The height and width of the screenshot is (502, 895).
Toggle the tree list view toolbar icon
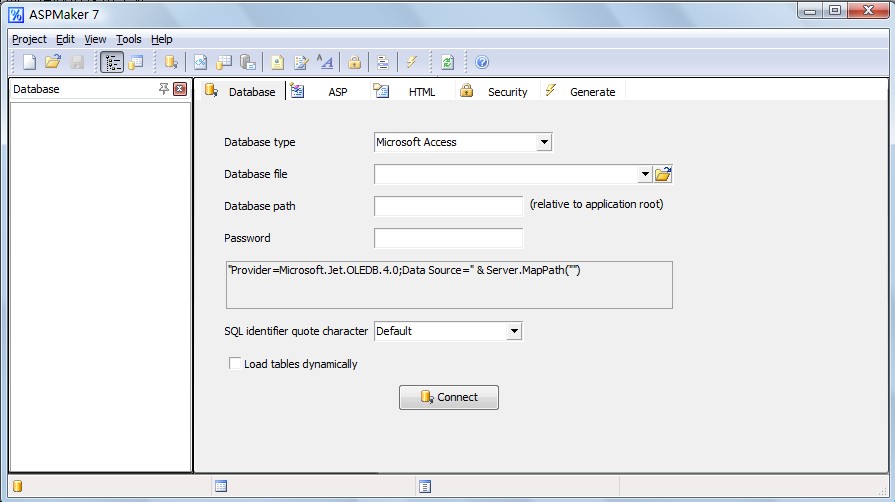pos(112,62)
